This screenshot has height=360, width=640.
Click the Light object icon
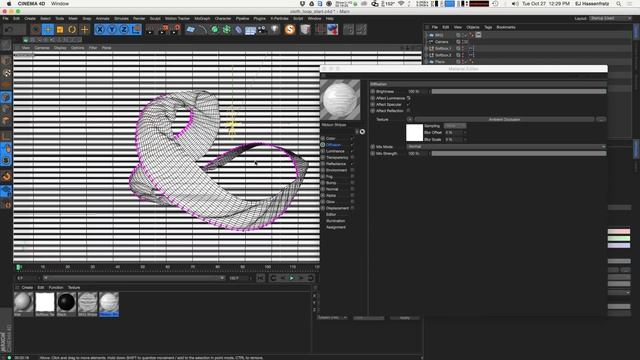click(x=274, y=29)
